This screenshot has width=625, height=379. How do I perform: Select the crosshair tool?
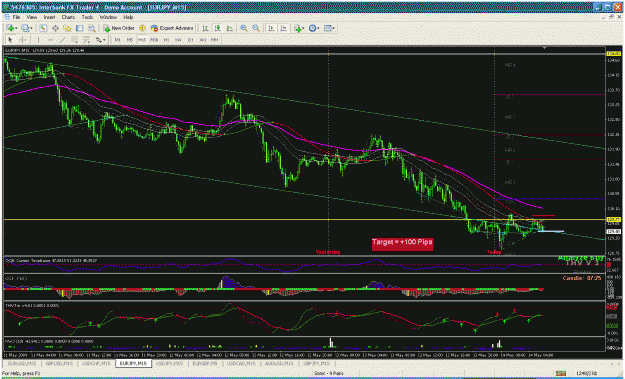tap(23, 39)
